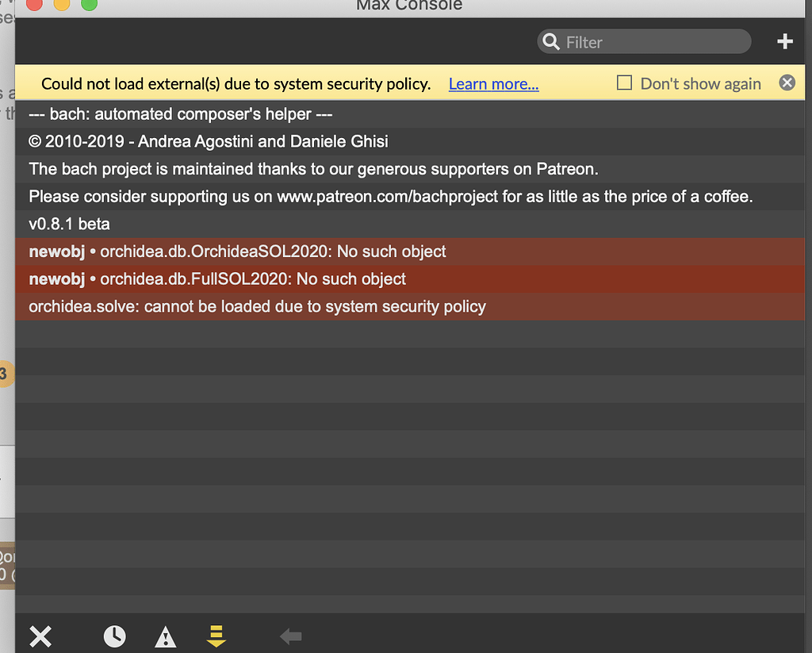The height and width of the screenshot is (653, 812).
Task: Click the magnifier icon in the Filter box
Action: [x=551, y=42]
